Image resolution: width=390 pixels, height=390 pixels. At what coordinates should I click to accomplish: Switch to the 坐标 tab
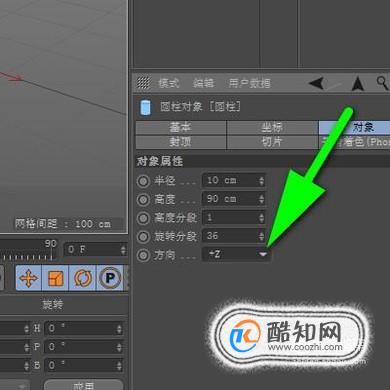pos(272,127)
